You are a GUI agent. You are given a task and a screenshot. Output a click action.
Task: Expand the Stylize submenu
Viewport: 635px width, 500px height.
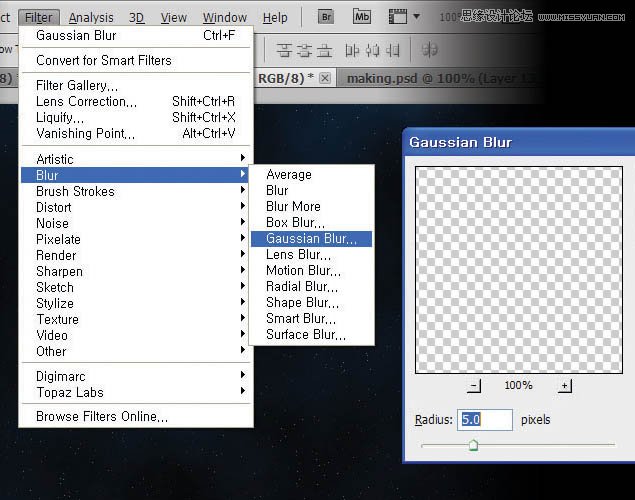[135, 303]
